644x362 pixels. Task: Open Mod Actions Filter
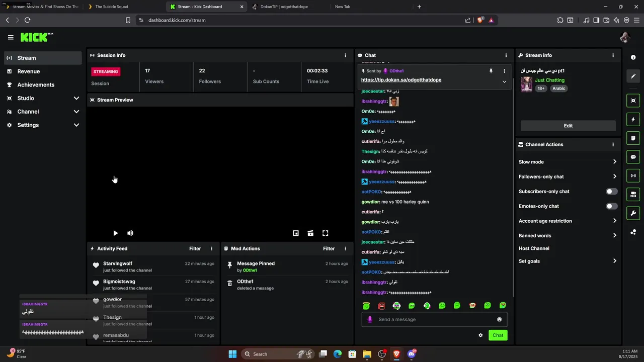click(x=329, y=248)
